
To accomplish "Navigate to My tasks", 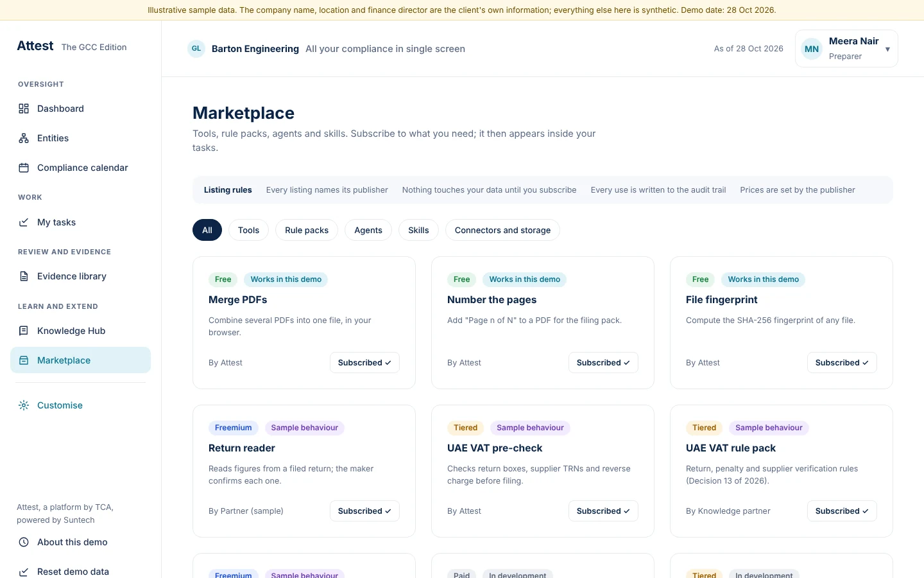I will tap(81, 222).
